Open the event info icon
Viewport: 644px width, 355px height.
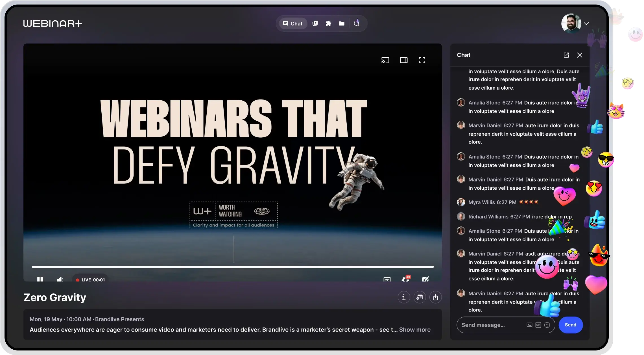pos(404,297)
